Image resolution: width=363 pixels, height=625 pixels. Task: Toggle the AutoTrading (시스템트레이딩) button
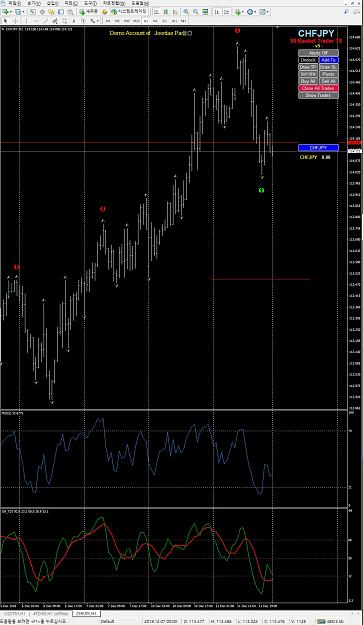click(x=129, y=12)
